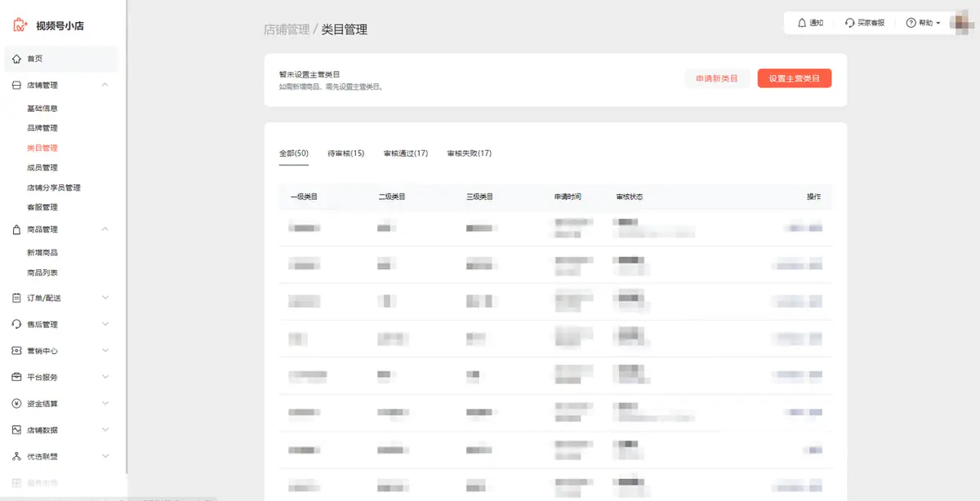The image size is (980, 501).
Task: Click the 店铺数据 chart icon
Action: click(17, 430)
